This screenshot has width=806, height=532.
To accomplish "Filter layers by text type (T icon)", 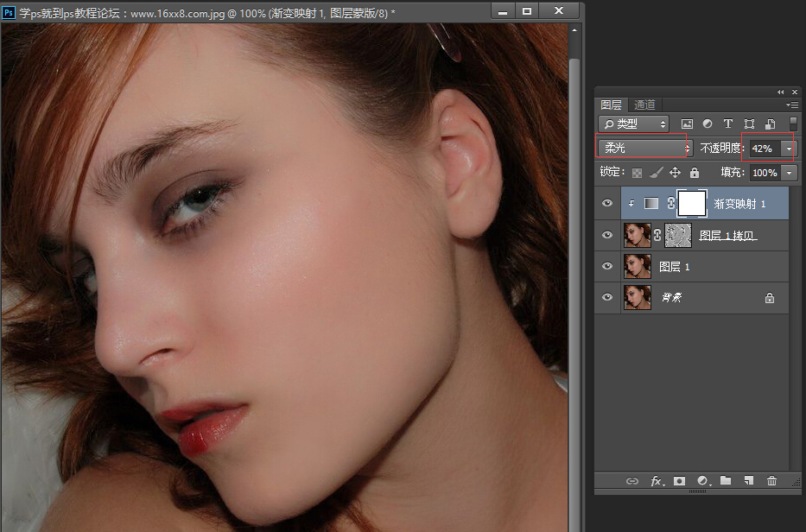I will tap(728, 124).
